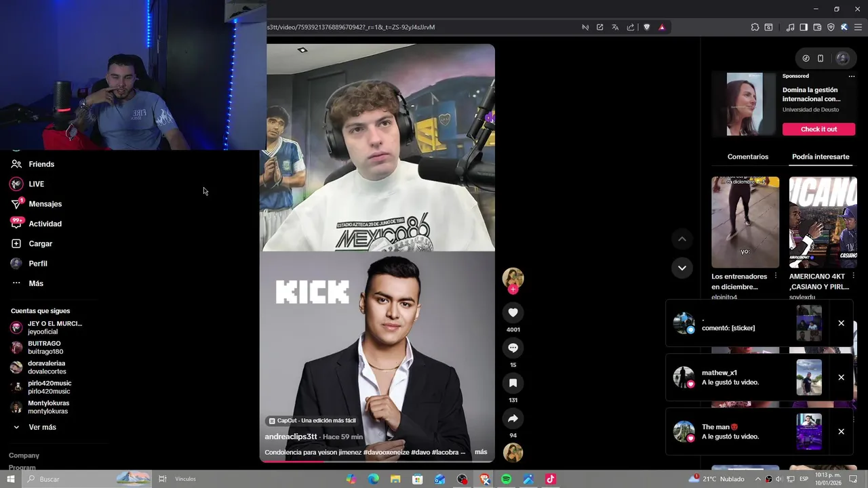Click the Windows Start button
The height and width of the screenshot is (488, 868).
tap(11, 479)
